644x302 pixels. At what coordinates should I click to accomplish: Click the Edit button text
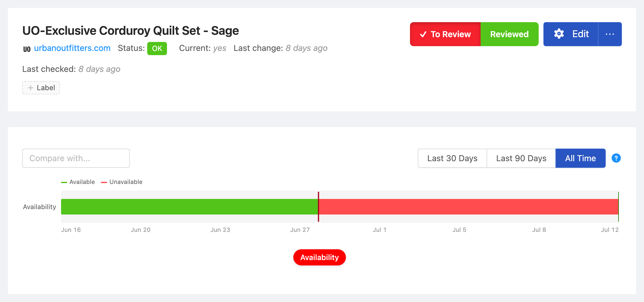click(580, 34)
